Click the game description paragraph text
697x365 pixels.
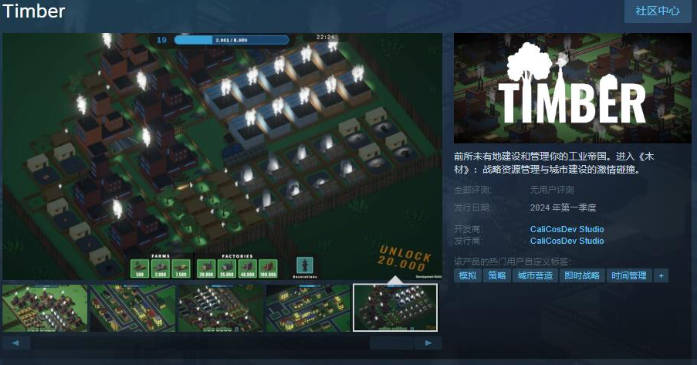(x=554, y=163)
